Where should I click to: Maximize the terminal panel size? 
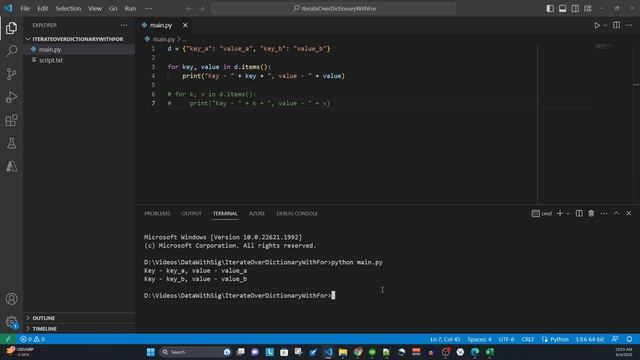(616, 213)
